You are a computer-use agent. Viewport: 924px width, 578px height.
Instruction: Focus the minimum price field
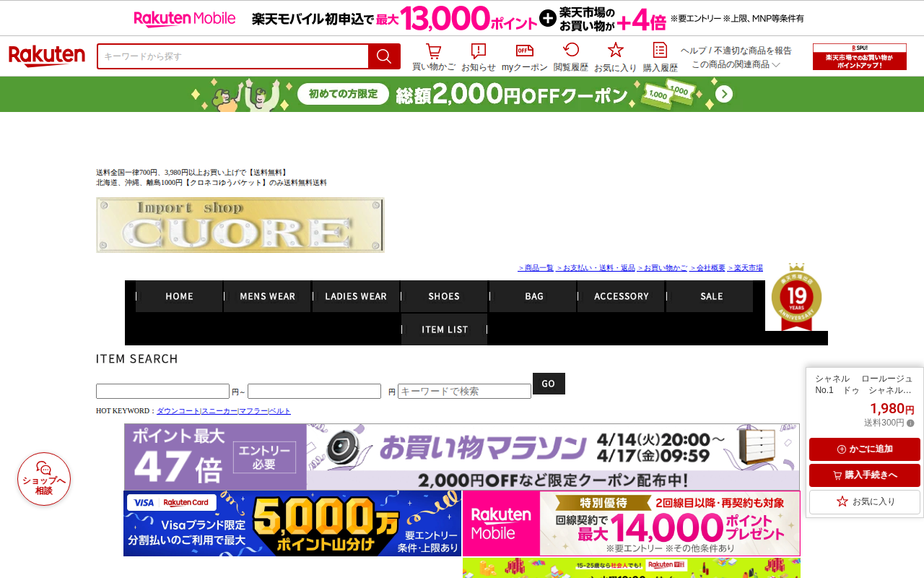click(162, 392)
